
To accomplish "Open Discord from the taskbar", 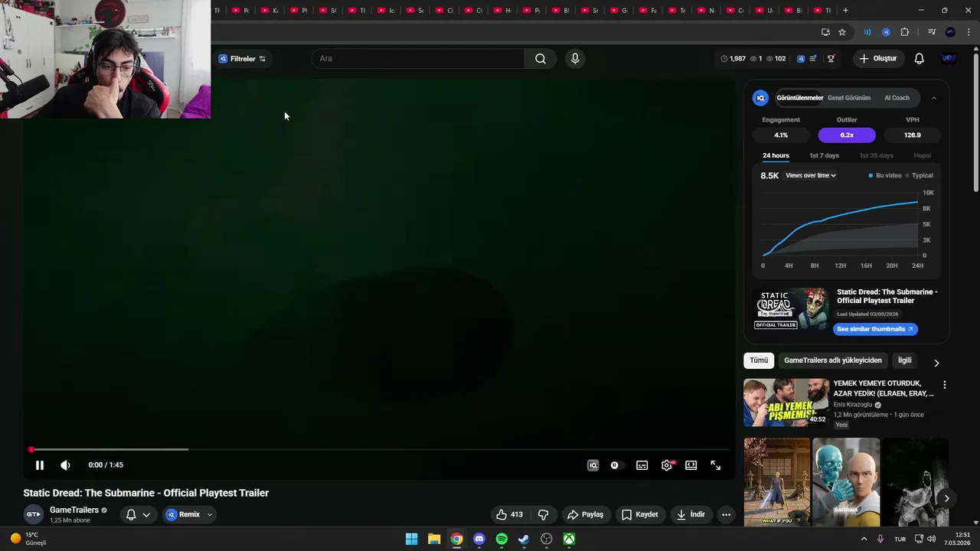I will (x=479, y=539).
